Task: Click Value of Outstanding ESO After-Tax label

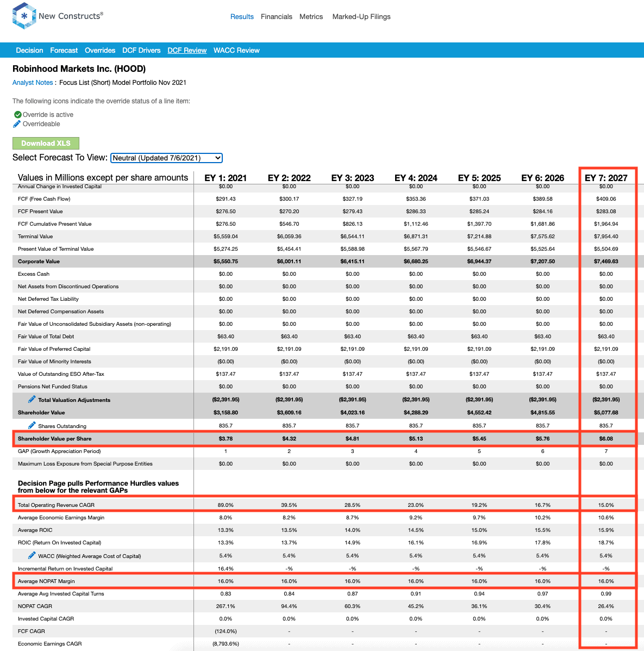Action: [x=61, y=374]
